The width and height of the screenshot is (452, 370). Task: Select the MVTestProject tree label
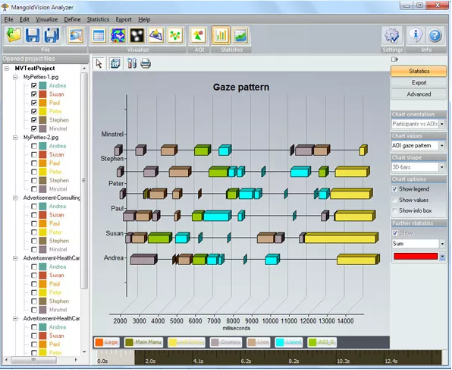coord(35,68)
